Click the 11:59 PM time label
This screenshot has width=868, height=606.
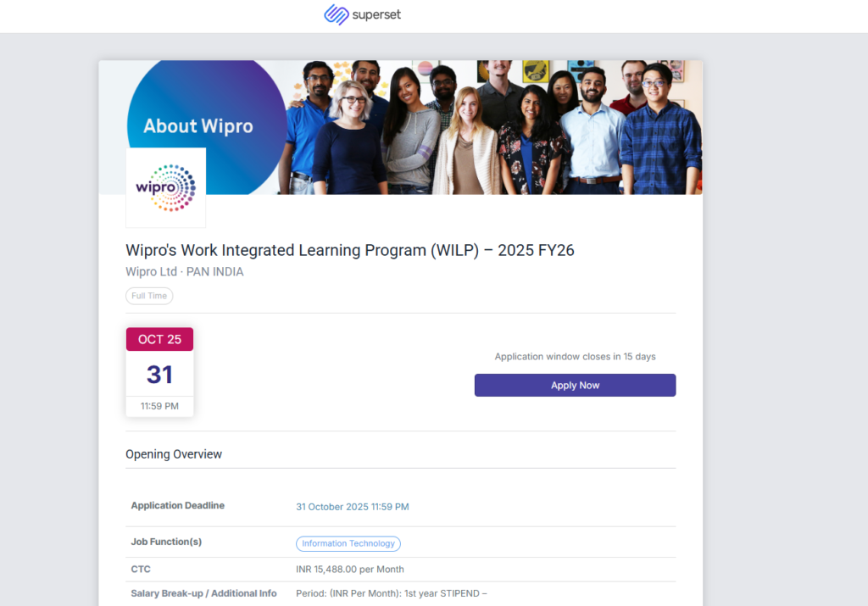[159, 405]
